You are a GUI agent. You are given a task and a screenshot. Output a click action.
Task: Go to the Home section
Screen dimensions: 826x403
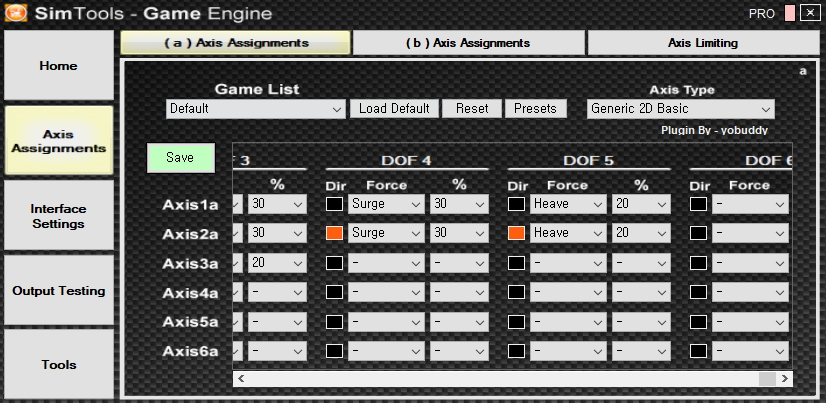58,65
